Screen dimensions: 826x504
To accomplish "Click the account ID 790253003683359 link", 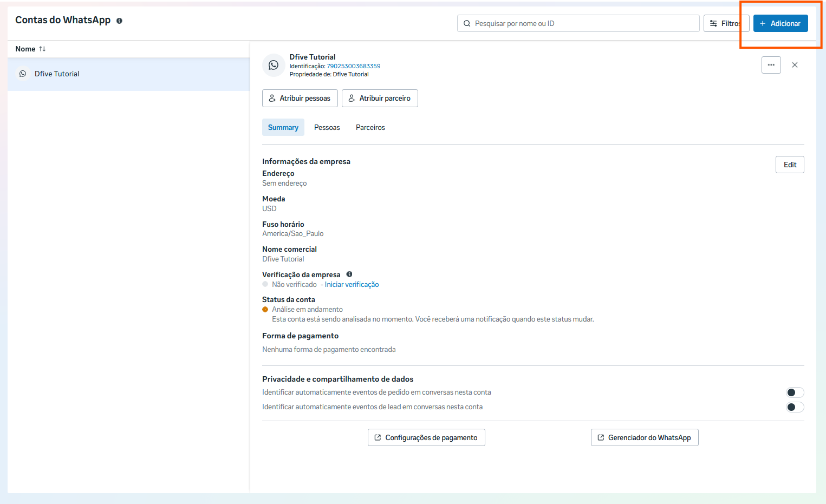I will pos(354,66).
